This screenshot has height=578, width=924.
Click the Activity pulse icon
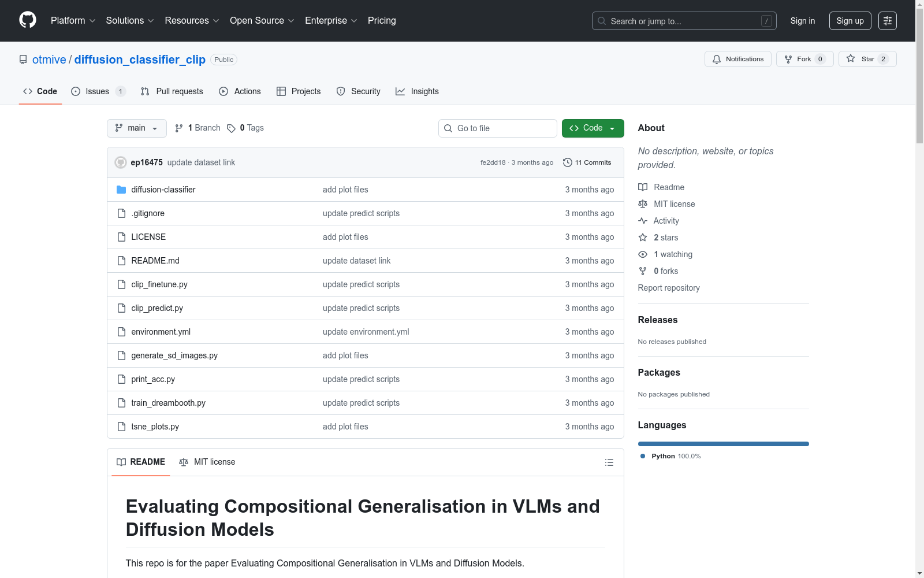click(643, 221)
